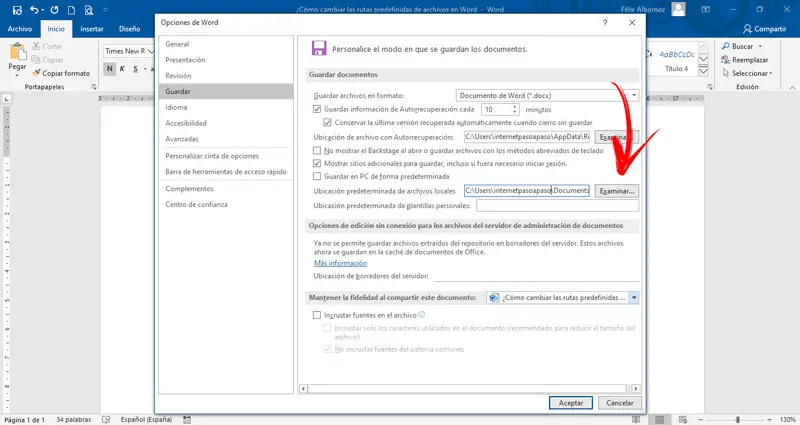Click the Pegar clipboard icon
Screen dimensions: 800x425
point(17,52)
